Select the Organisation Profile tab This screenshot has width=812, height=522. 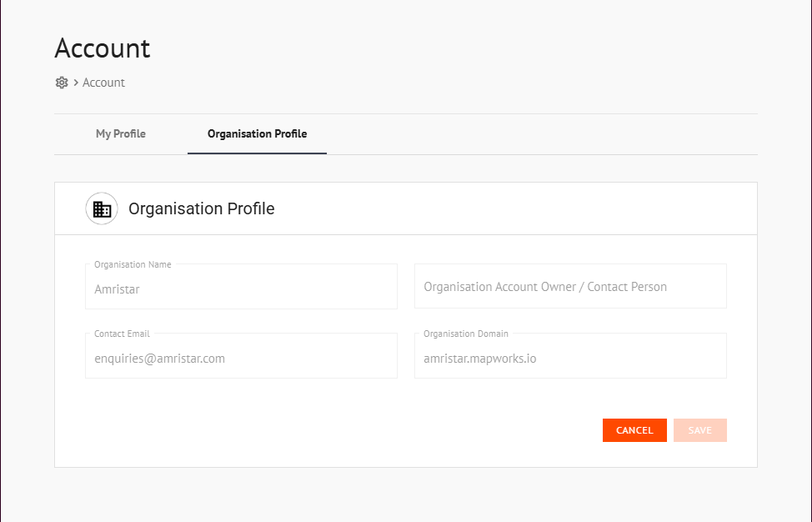click(x=257, y=133)
